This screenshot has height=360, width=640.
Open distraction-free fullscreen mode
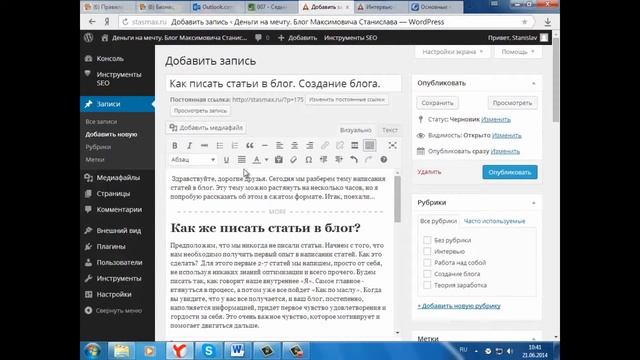pyautogui.click(x=392, y=145)
